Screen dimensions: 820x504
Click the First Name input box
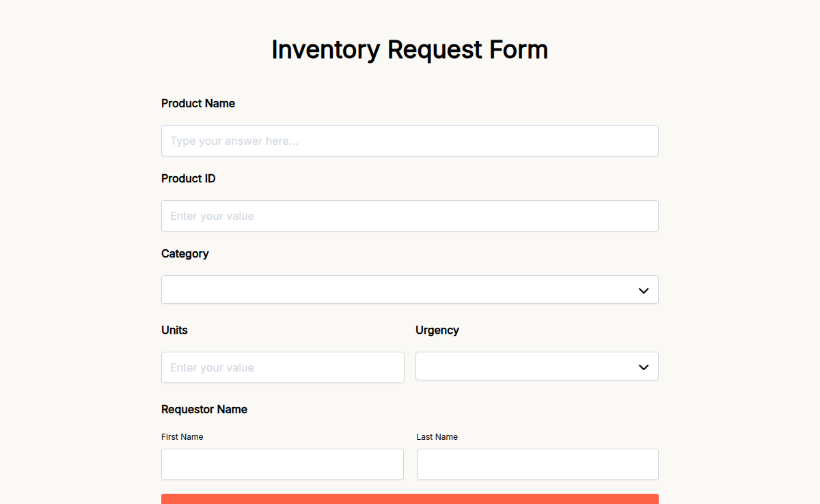click(x=282, y=464)
